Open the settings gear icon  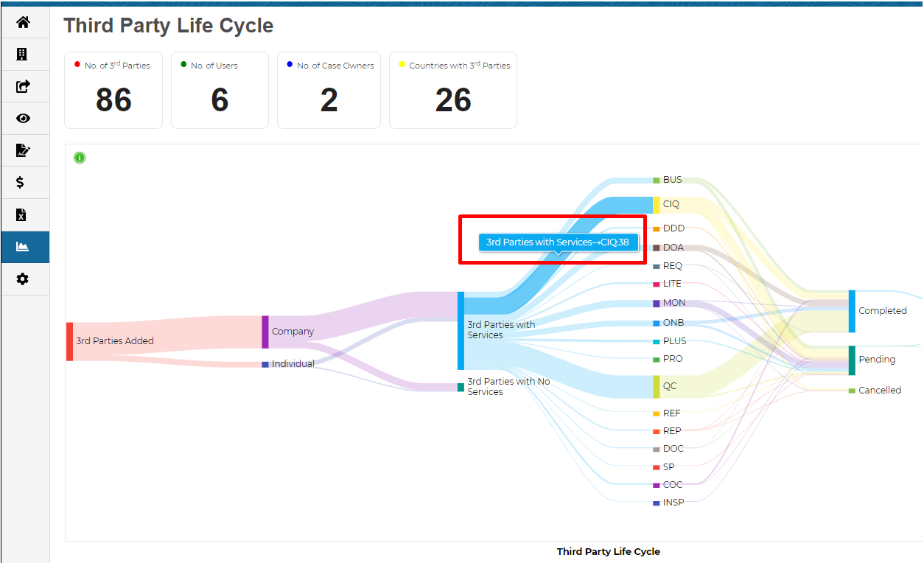23,279
